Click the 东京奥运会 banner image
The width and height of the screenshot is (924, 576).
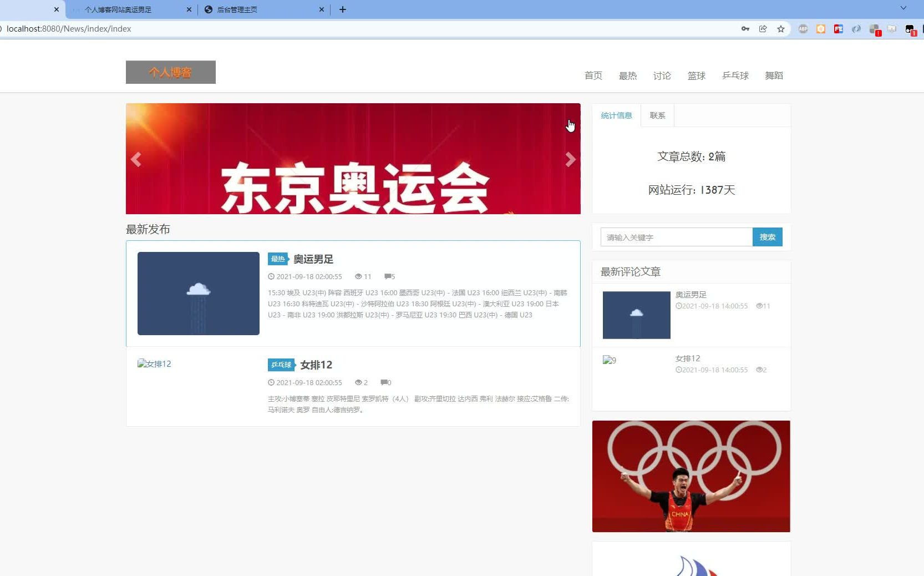tap(353, 159)
